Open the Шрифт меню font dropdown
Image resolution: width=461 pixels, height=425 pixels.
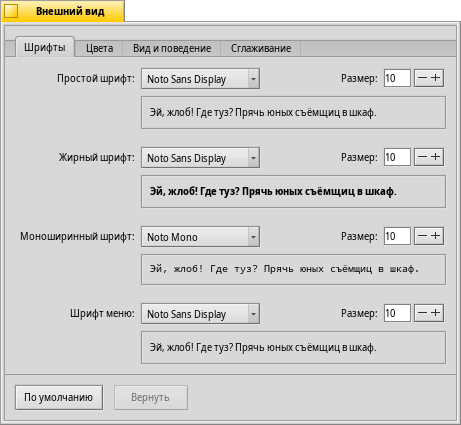click(200, 314)
